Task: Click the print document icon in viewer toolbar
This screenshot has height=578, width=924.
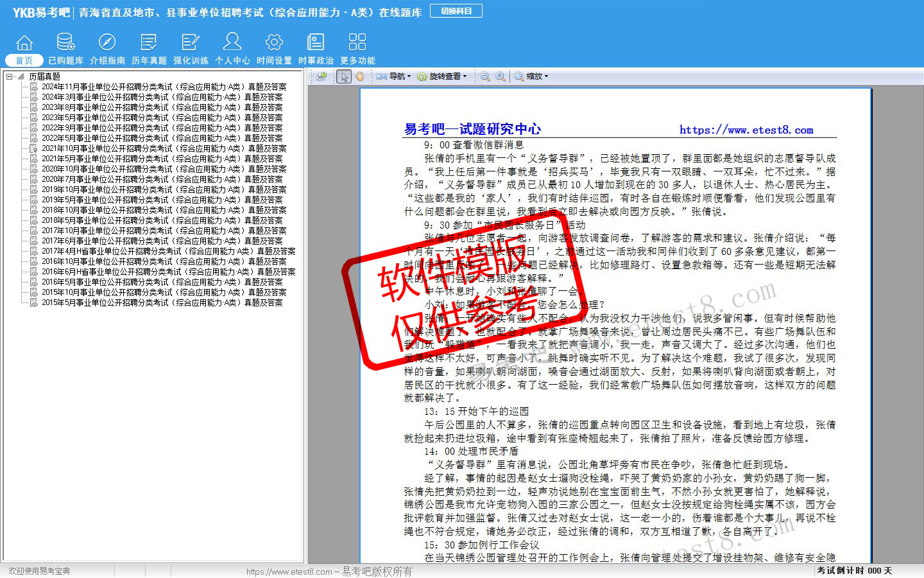Action: tap(322, 76)
